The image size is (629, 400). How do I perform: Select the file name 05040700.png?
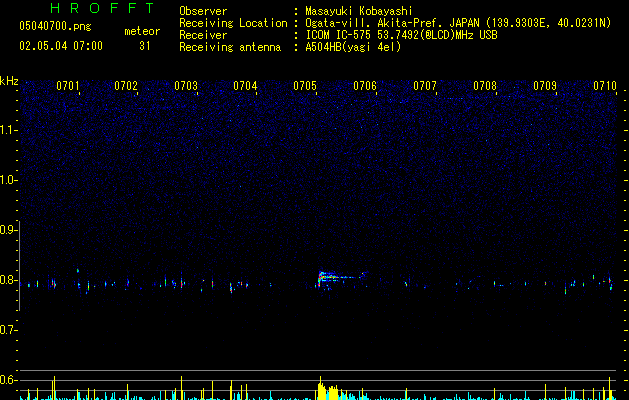[x=55, y=26]
